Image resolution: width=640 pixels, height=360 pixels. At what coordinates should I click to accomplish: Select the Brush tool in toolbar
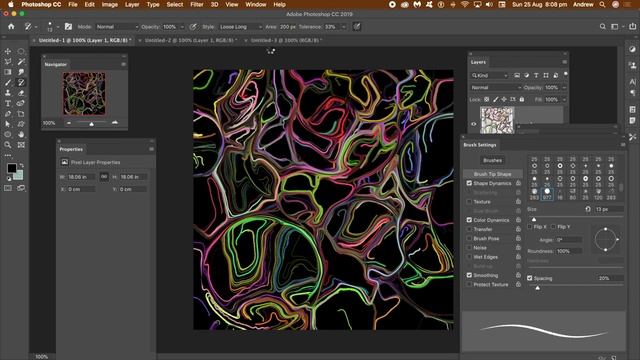8,82
